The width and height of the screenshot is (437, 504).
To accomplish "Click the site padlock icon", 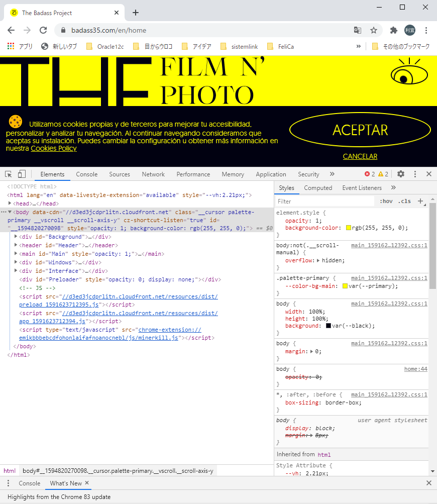I will pos(63,30).
